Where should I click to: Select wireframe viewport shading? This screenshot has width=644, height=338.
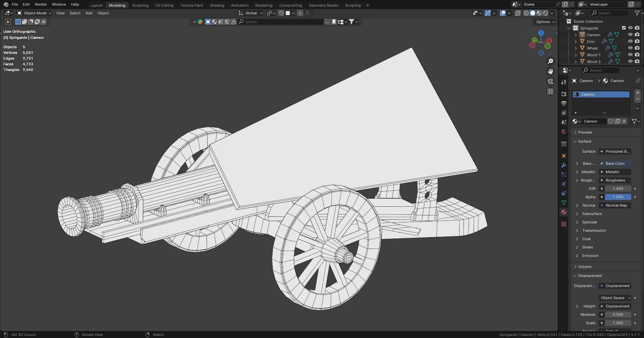pos(526,13)
